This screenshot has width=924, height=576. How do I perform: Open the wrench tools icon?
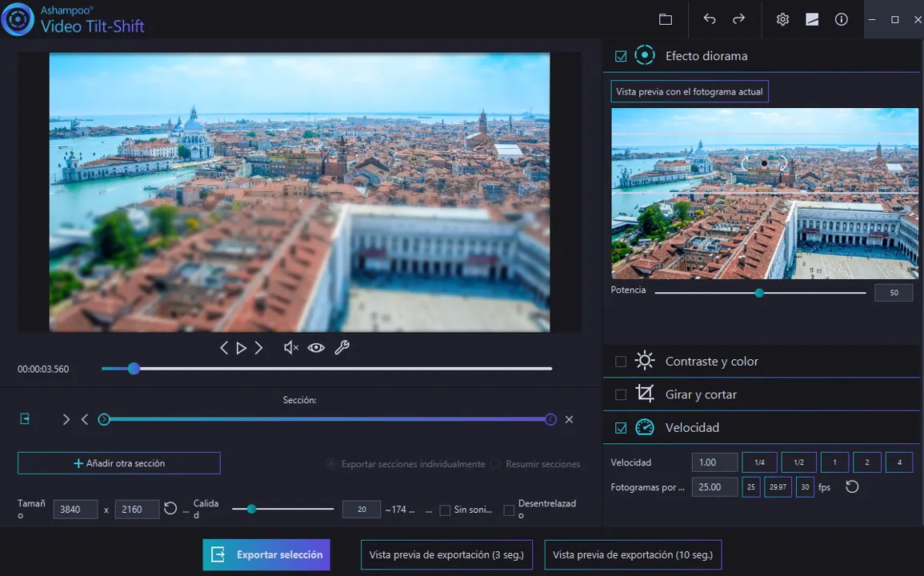342,348
